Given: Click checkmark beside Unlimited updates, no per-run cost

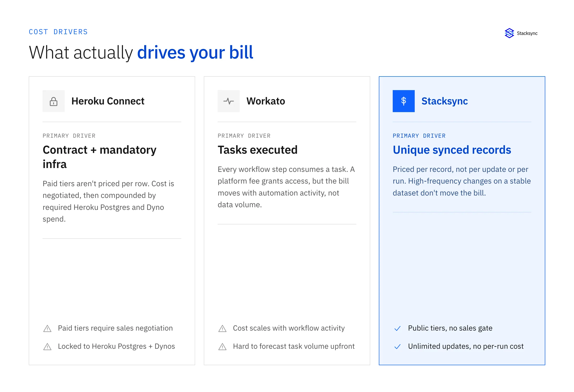Looking at the screenshot, I should coord(398,347).
